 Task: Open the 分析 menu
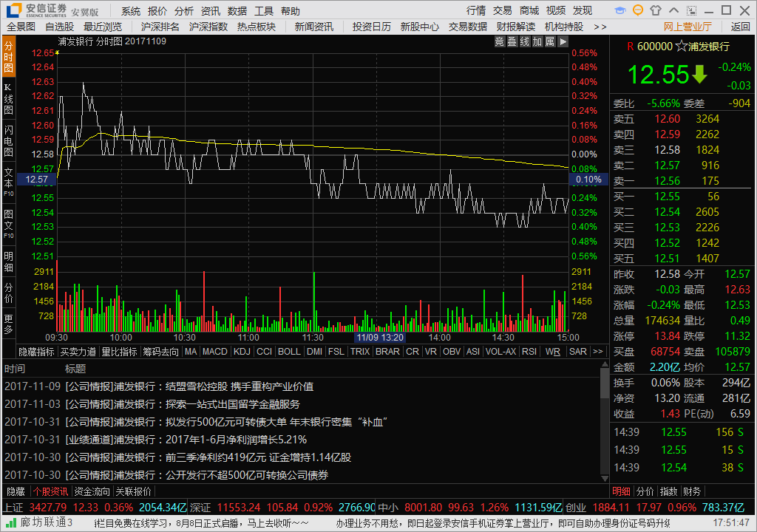click(184, 11)
